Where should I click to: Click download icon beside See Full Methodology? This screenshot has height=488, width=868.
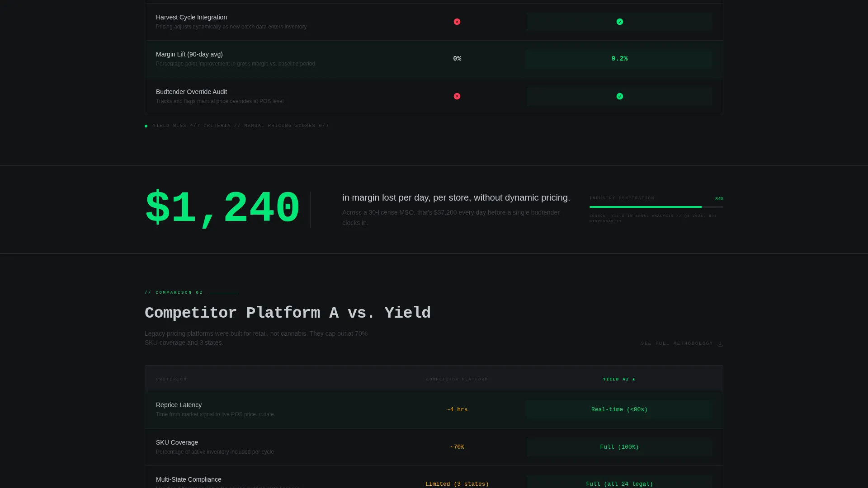click(720, 344)
